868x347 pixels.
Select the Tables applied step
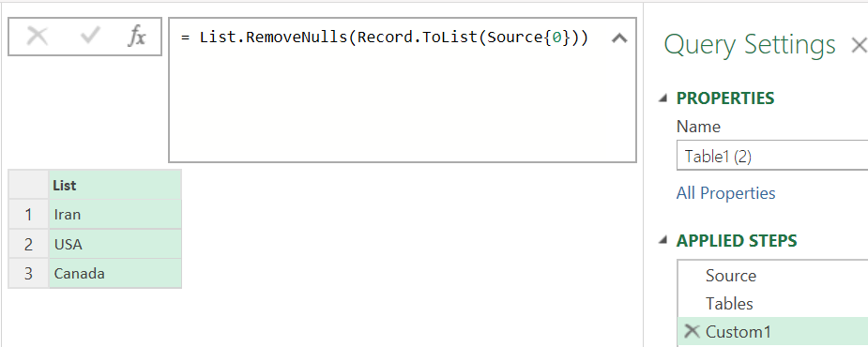773,303
